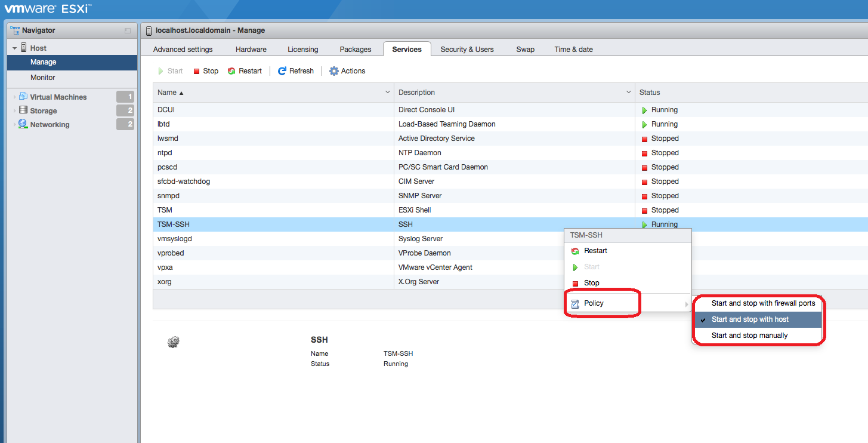Expand the Networking tree node
Viewport: 868px width, 443px height.
[15, 124]
